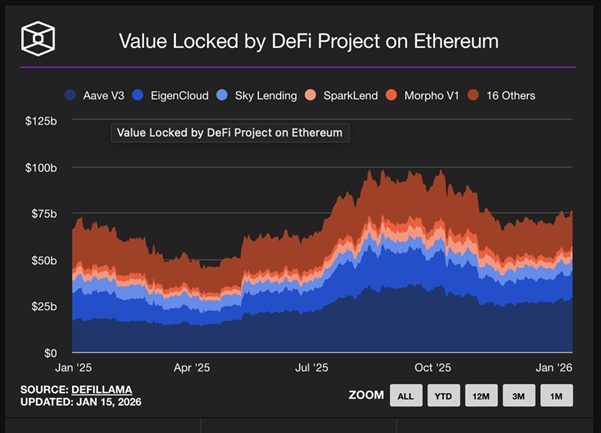The width and height of the screenshot is (601, 433).
Task: Set zoom to 12M
Action: pyautogui.click(x=481, y=395)
